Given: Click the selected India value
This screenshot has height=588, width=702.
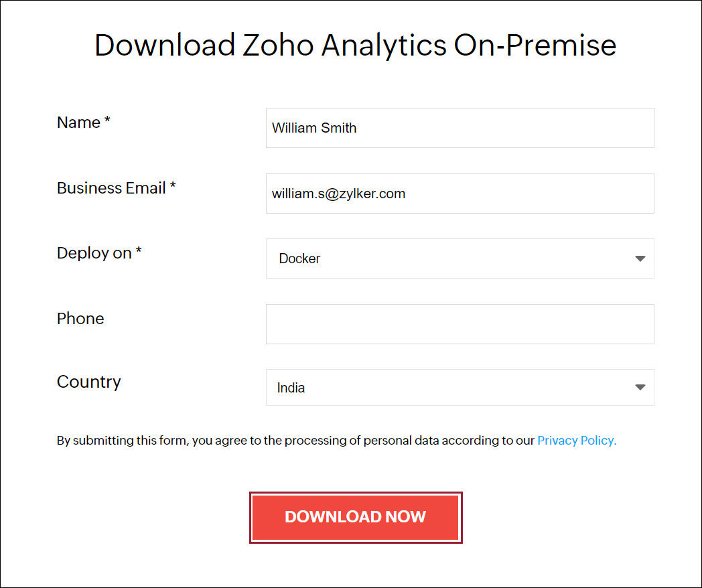Looking at the screenshot, I should point(291,387).
